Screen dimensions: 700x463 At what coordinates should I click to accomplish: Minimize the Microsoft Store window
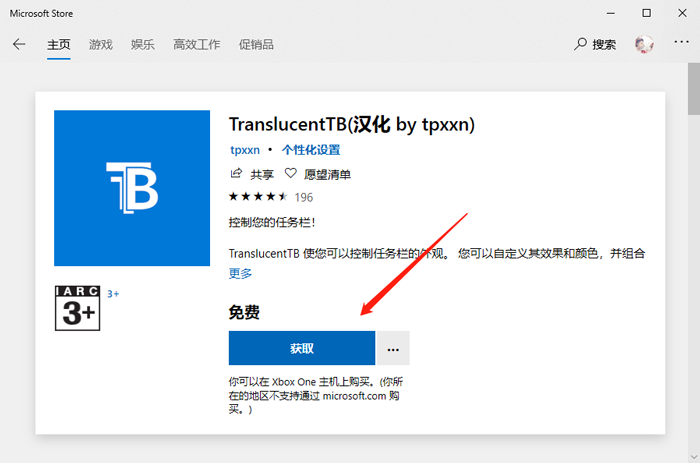[x=611, y=13]
